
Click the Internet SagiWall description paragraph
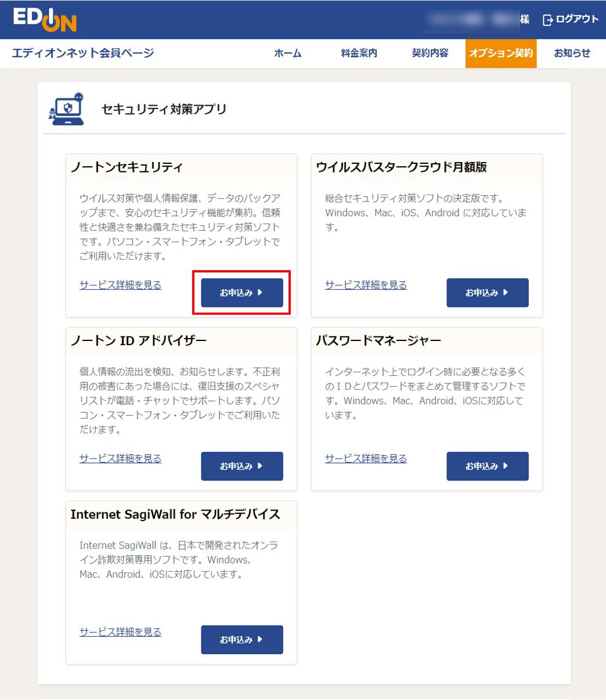point(179,560)
